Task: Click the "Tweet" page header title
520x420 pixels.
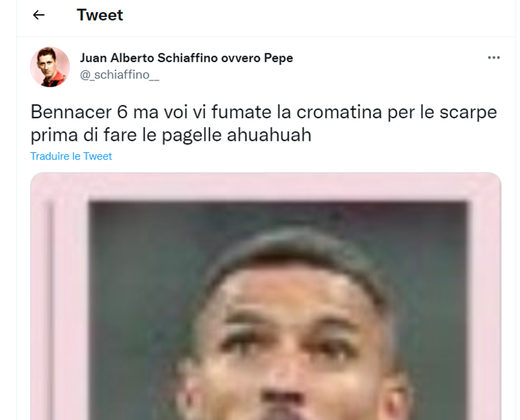Action: pos(100,15)
